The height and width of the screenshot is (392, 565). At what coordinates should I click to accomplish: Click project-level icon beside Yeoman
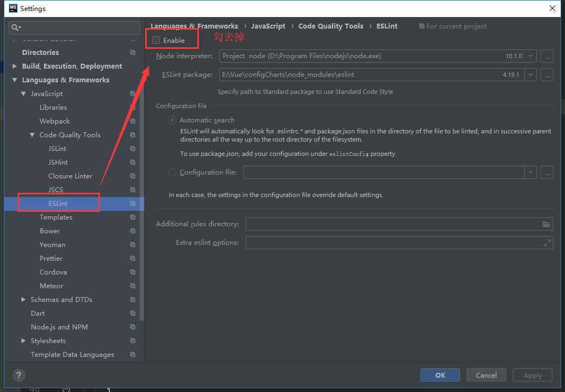[x=132, y=245]
